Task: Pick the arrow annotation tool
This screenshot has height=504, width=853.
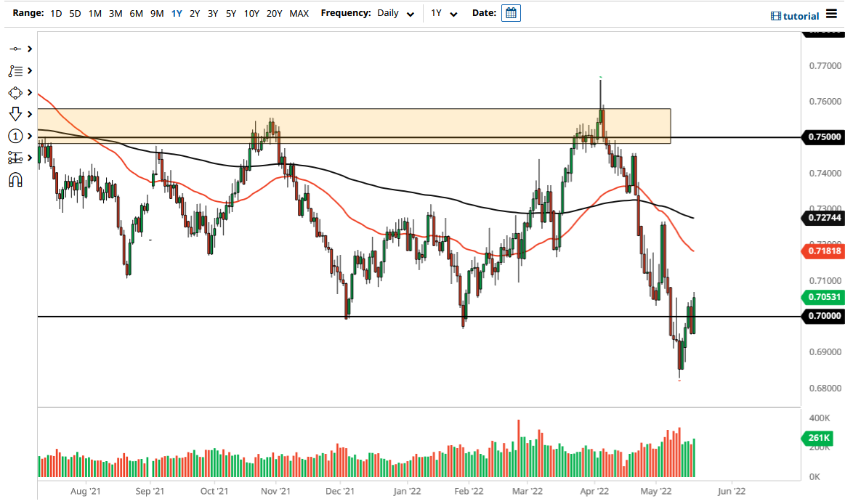Action: coord(16,114)
